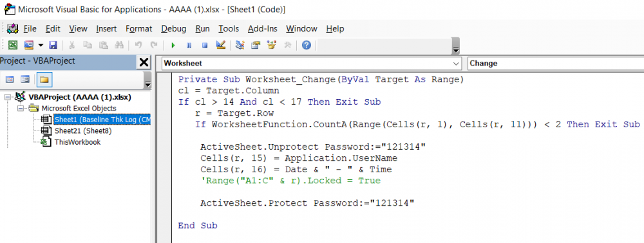Image resolution: width=644 pixels, height=243 pixels.
Task: Click the code window control icon in menu bar
Action: pos(13,29)
